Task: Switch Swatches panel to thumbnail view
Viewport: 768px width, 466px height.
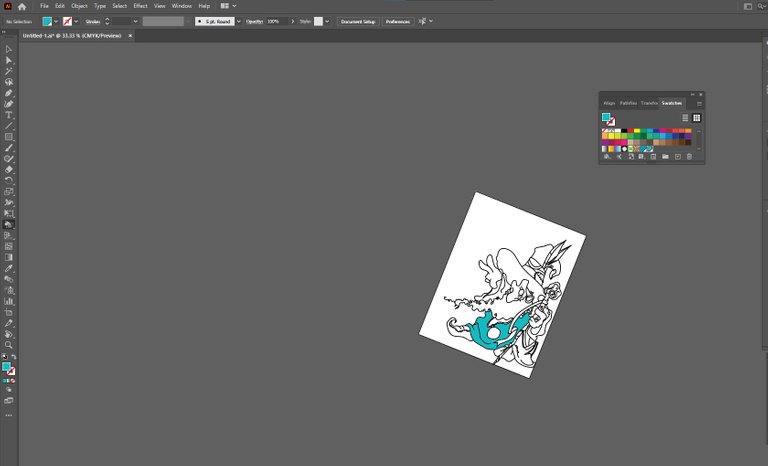Action: tap(696, 118)
